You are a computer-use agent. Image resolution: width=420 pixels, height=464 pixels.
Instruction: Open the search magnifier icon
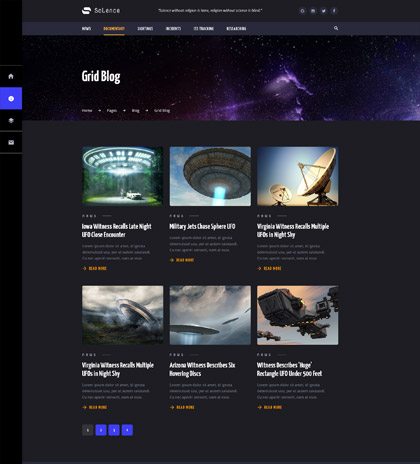tap(336, 28)
